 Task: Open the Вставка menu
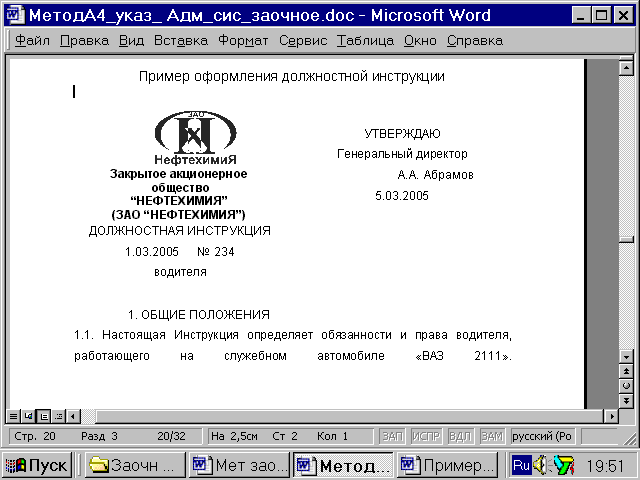(x=181, y=41)
